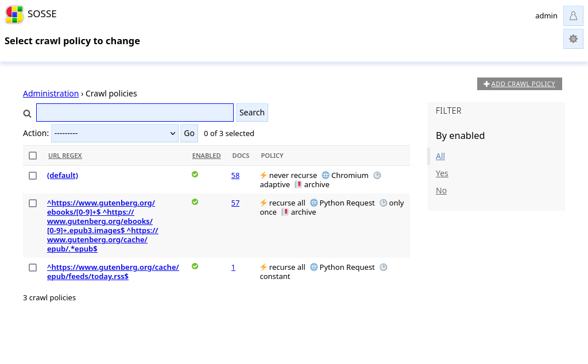Check the (default) policy checkbox
This screenshot has height=364, width=588.
point(33,176)
